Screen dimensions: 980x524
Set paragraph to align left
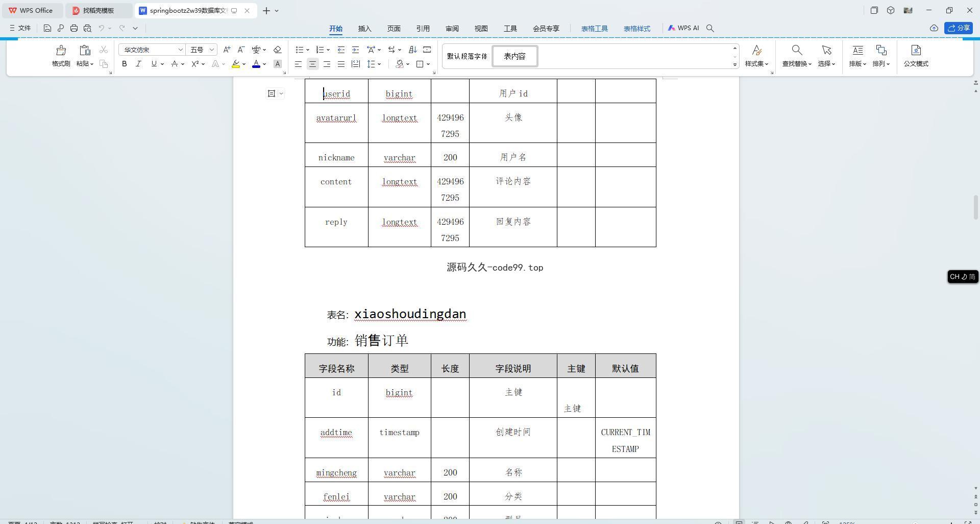point(298,64)
